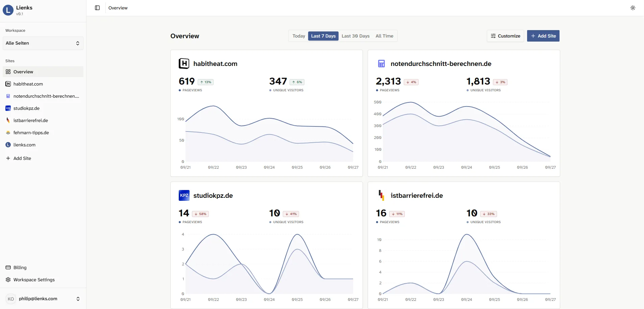Click the Lienks logo in the sidebar header
Viewport: 644px width, 309px height.
click(x=8, y=10)
